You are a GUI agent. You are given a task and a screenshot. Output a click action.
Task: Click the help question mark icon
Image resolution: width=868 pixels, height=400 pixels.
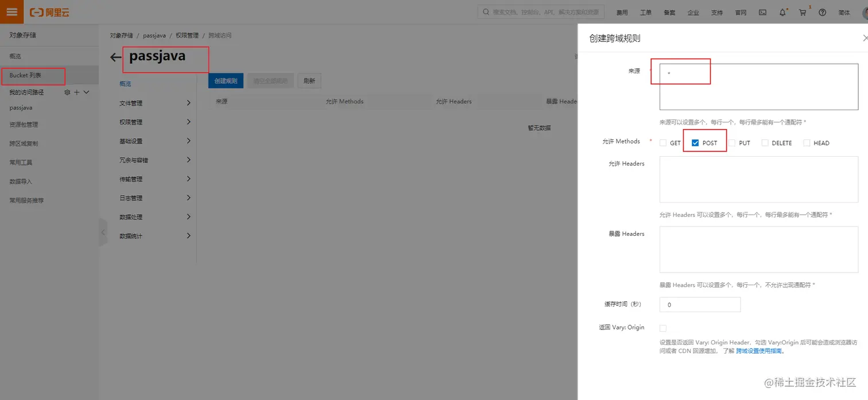[822, 12]
